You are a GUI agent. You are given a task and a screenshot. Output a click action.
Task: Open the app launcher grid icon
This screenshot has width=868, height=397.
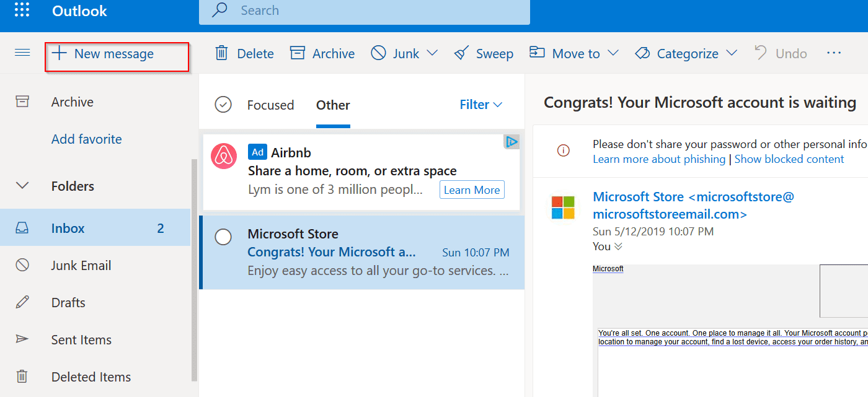[x=22, y=11]
